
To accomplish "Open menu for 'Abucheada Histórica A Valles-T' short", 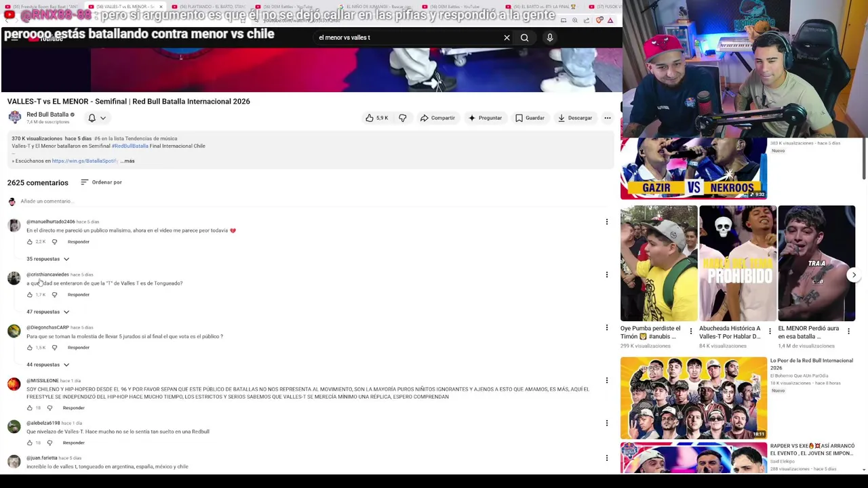I will pos(770,331).
